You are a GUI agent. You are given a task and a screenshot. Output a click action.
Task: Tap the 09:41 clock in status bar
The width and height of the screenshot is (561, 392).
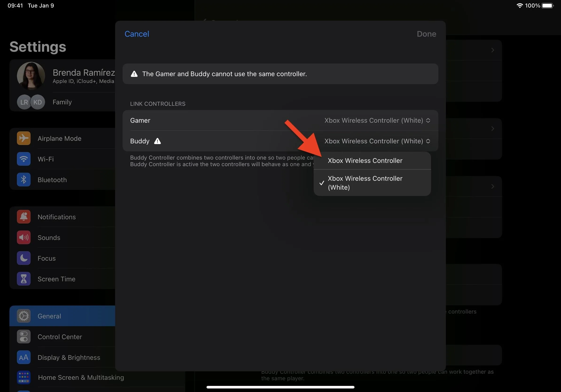point(15,5)
